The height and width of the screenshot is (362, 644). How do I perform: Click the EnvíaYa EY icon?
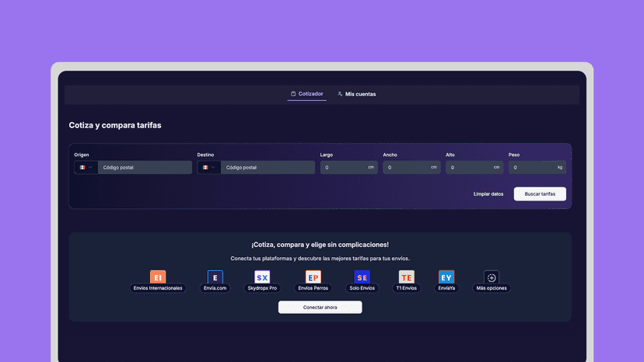click(446, 277)
